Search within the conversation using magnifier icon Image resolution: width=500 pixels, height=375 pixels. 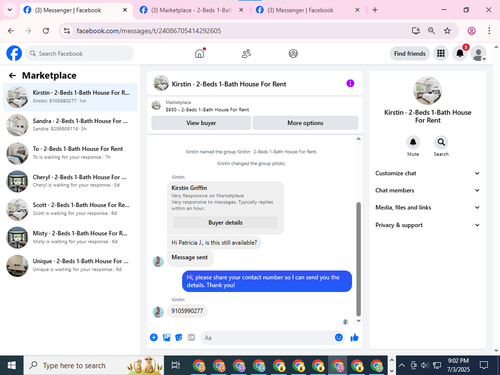[441, 142]
